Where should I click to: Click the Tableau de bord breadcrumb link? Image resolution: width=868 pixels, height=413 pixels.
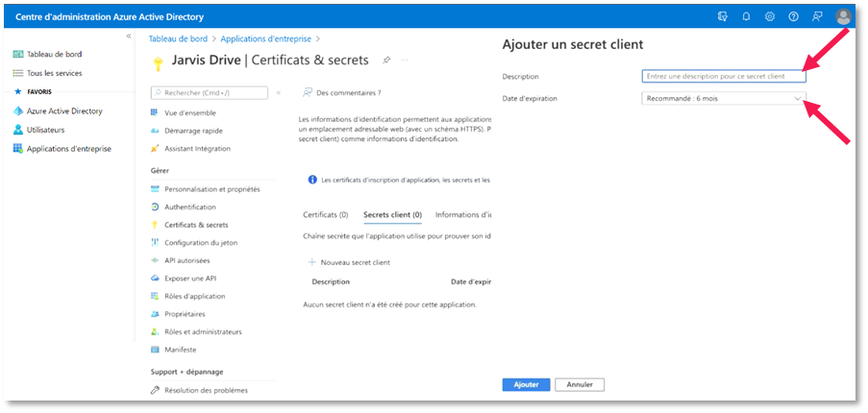pyautogui.click(x=178, y=38)
